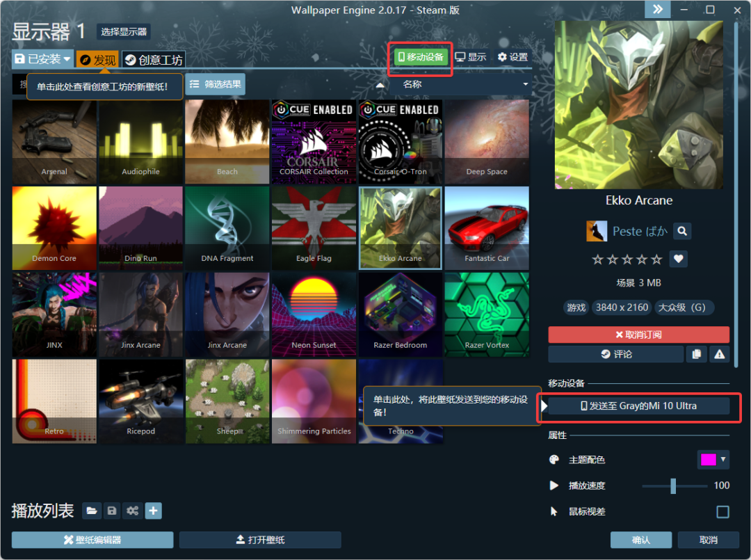Open theme color dropdown arrow
The width and height of the screenshot is (751, 560).
pyautogui.click(x=723, y=459)
